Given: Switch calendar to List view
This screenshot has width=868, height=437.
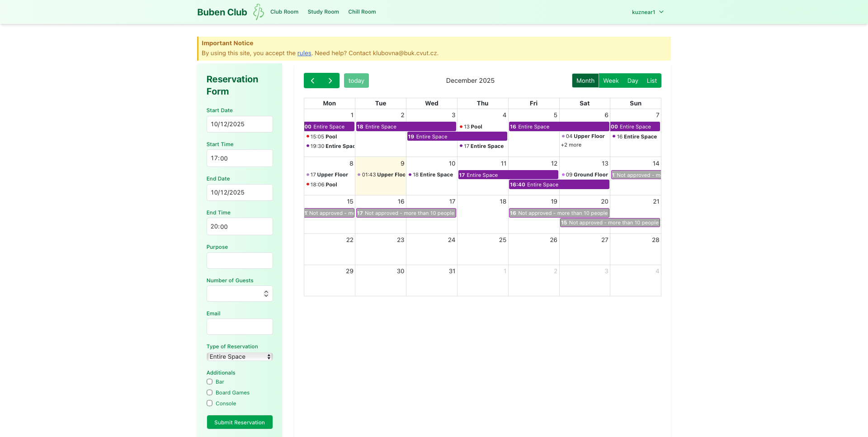Looking at the screenshot, I should pos(651,81).
